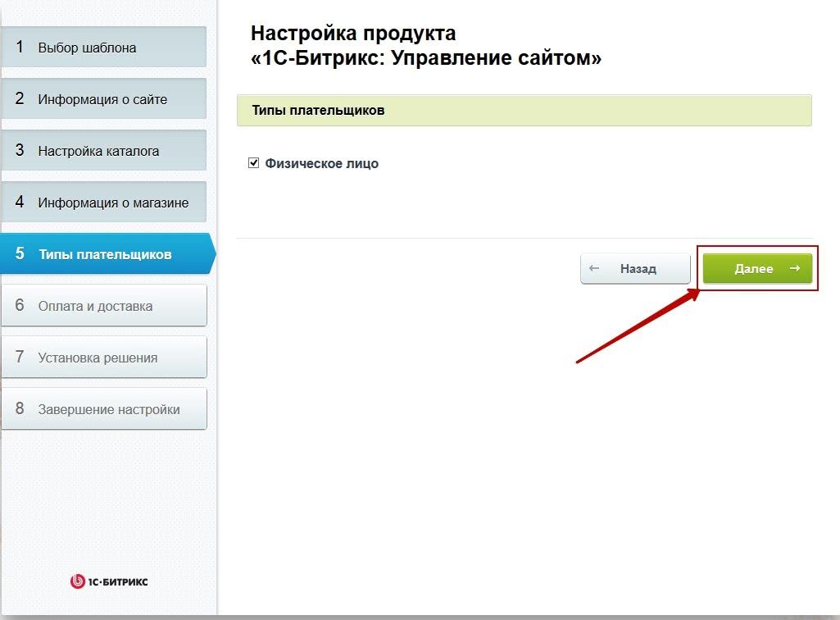Open step 6 Оплата и доставка
Image resolution: width=840 pixels, height=620 pixels.
tap(103, 305)
